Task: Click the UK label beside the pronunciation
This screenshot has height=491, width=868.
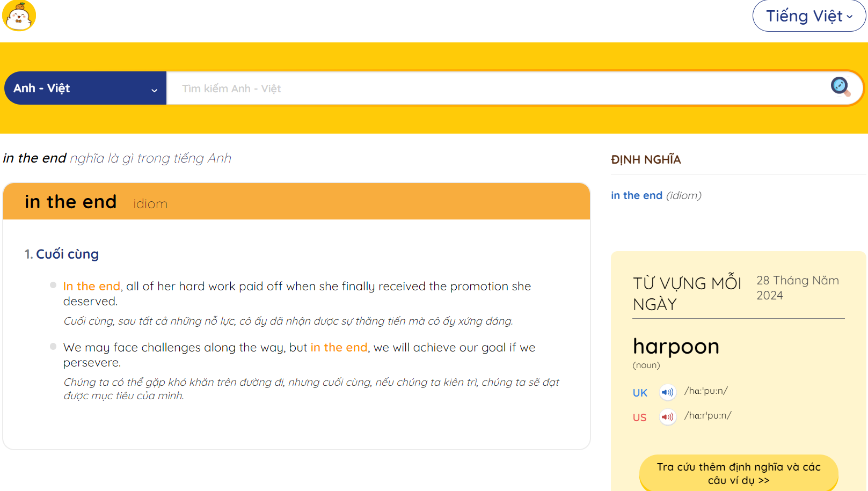Action: point(640,393)
